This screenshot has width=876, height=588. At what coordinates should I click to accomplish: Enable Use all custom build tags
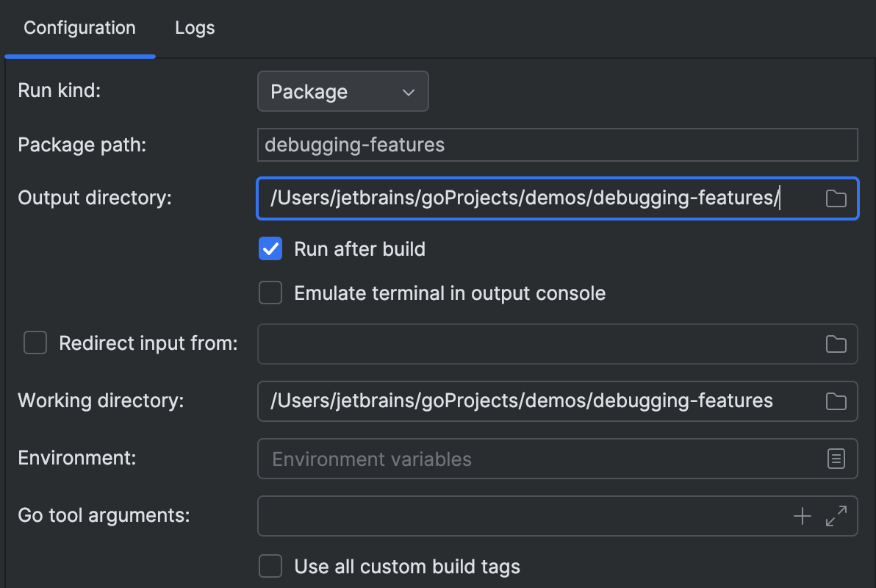tap(270, 567)
